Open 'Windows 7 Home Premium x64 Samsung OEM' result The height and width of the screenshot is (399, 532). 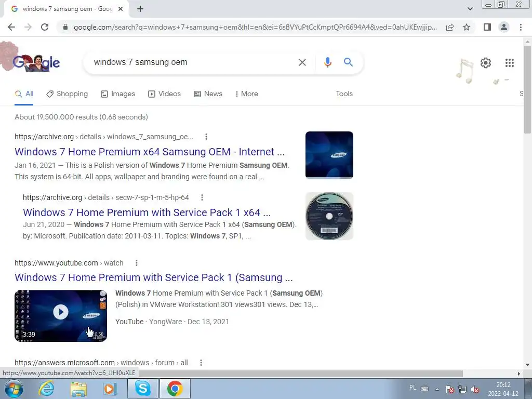tap(150, 152)
